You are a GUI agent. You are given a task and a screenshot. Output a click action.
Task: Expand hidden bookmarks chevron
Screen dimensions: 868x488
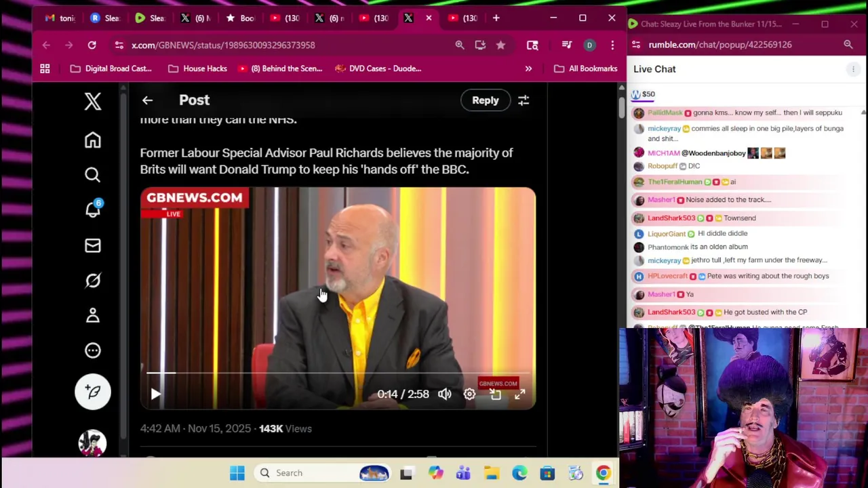tap(528, 68)
